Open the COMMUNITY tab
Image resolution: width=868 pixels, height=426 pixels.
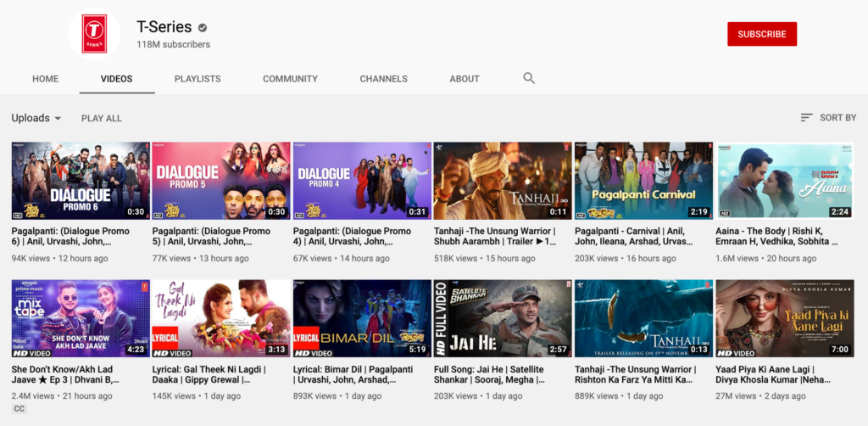pos(290,79)
